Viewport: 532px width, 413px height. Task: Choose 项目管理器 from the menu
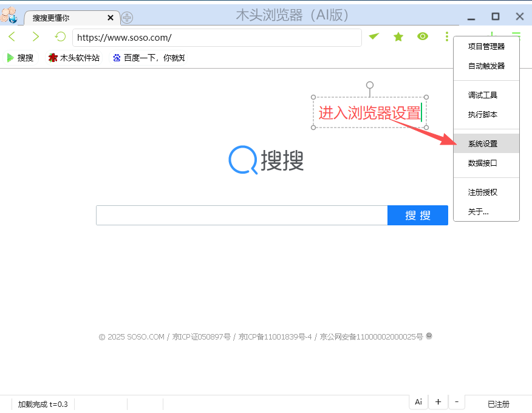point(486,47)
